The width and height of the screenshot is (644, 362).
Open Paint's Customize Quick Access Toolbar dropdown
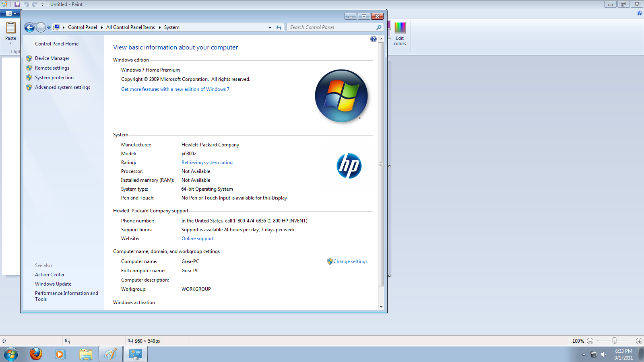click(42, 5)
